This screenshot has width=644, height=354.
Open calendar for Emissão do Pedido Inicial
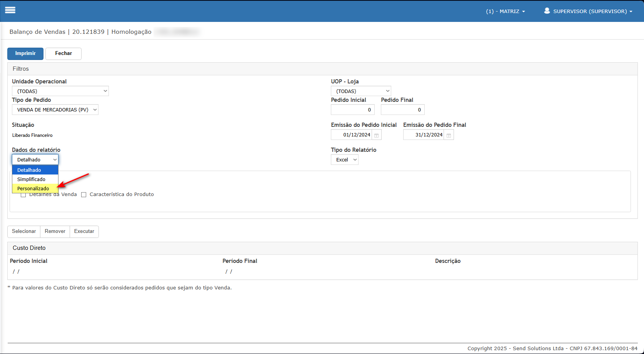[377, 135]
